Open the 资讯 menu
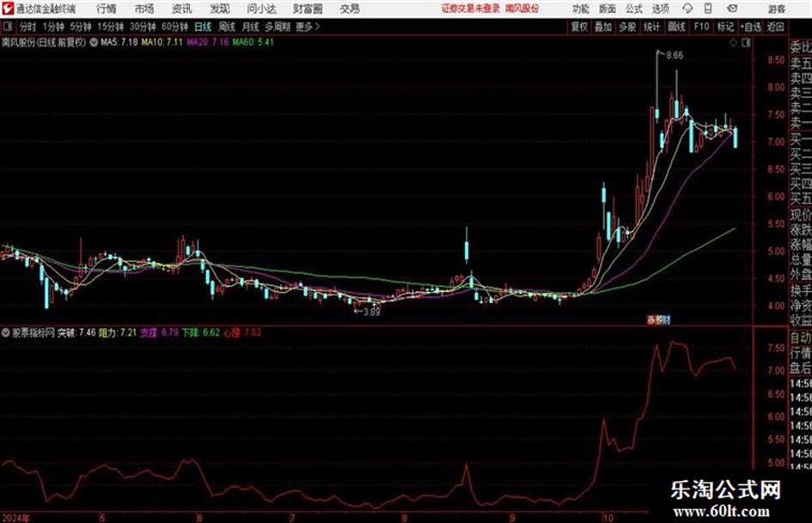The image size is (812, 523). [182, 9]
